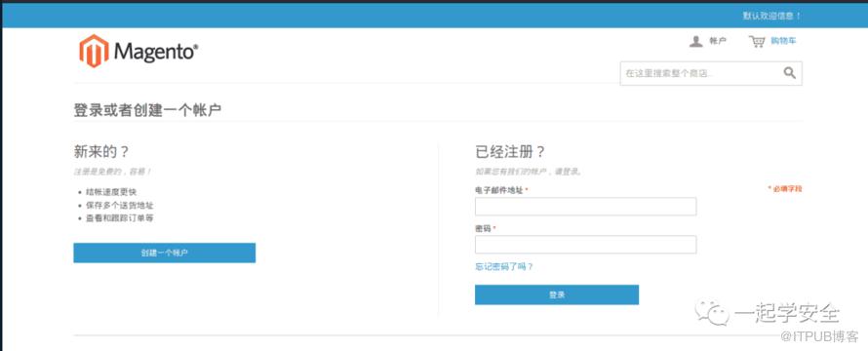The width and height of the screenshot is (868, 351).
Task: Select the 保存多个送货地址 list item
Action: [x=120, y=206]
